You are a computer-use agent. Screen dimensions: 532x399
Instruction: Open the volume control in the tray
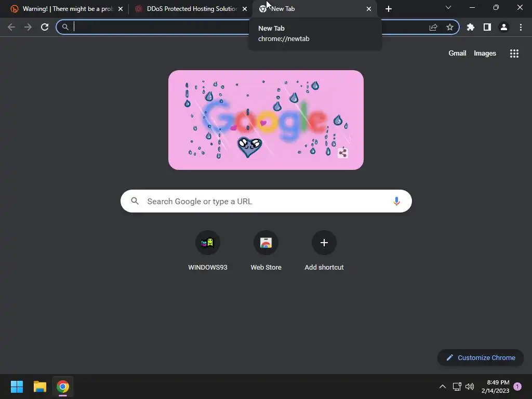(470, 387)
